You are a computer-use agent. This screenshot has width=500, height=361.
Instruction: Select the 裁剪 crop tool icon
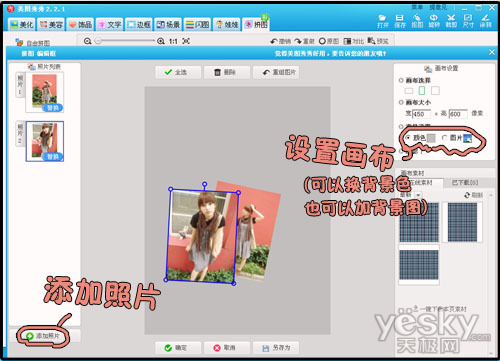[x=451, y=21]
